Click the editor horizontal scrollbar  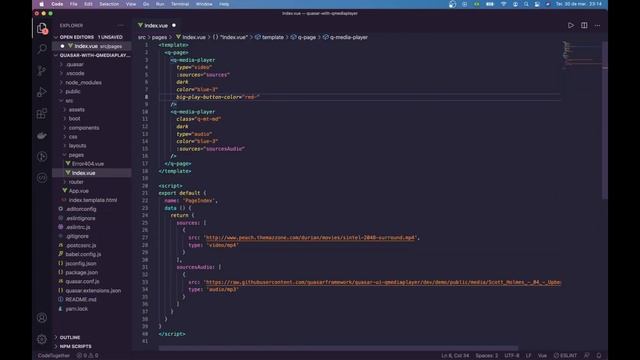tap(338, 348)
